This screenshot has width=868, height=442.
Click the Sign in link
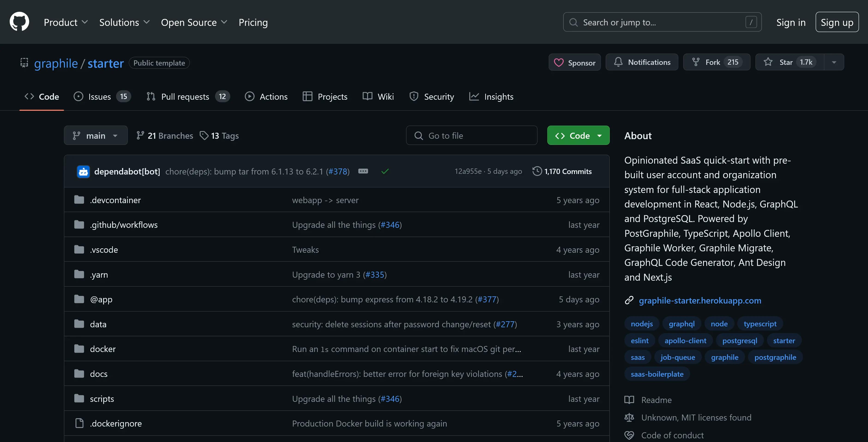[791, 22]
